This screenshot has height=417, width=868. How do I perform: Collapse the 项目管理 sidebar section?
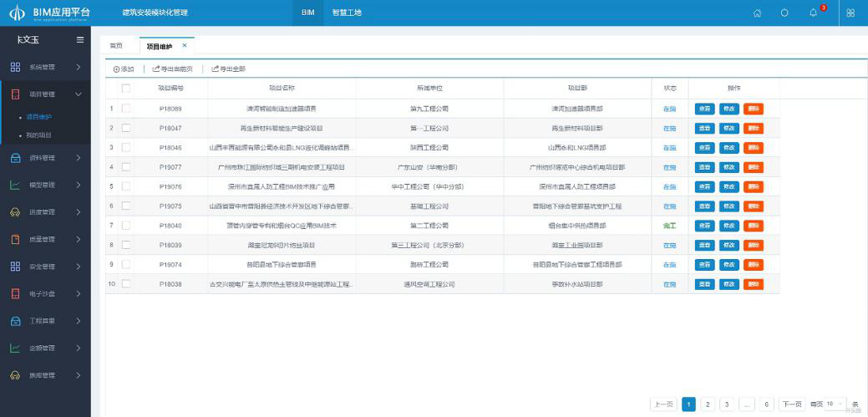45,94
